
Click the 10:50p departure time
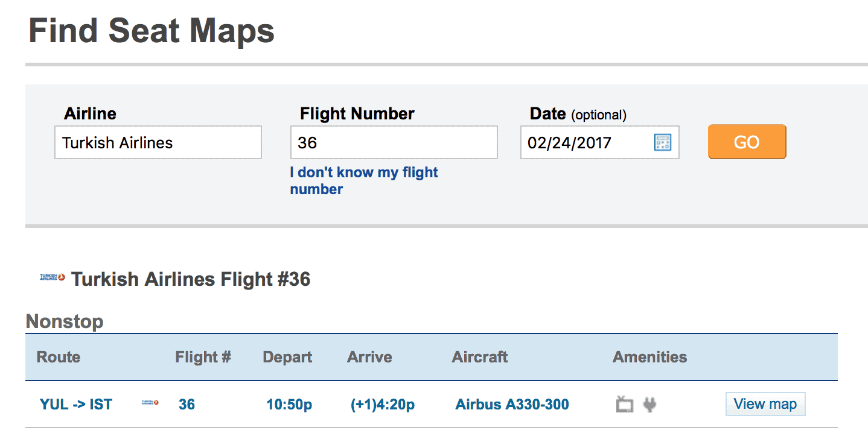tap(289, 404)
